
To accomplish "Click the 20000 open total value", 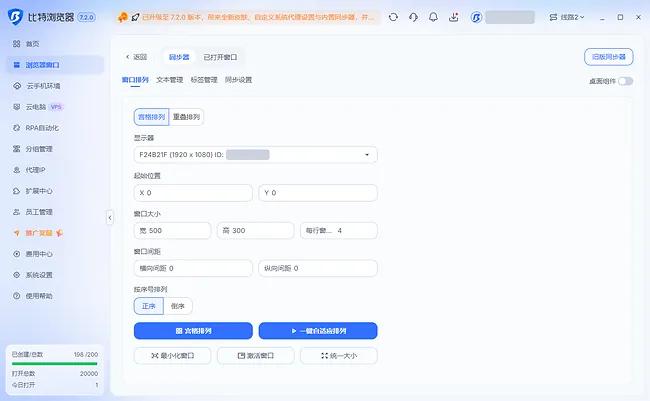I will pyautogui.click(x=89, y=374).
